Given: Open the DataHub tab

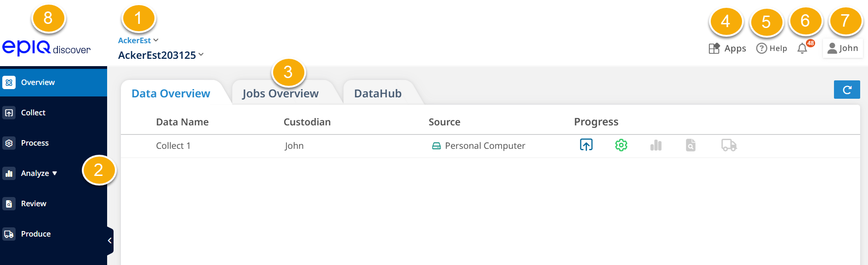Looking at the screenshot, I should coord(378,94).
